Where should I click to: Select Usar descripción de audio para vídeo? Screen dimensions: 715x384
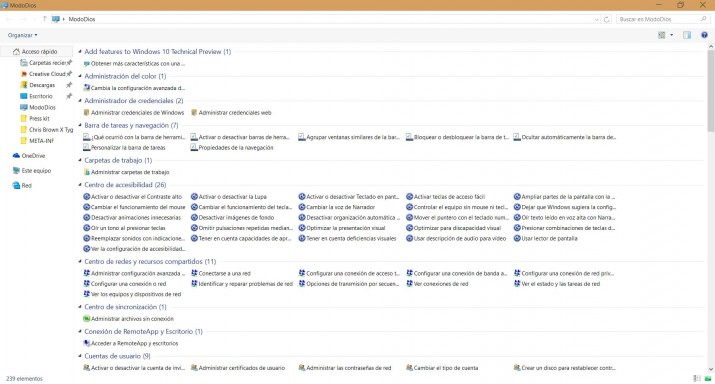[x=456, y=239]
